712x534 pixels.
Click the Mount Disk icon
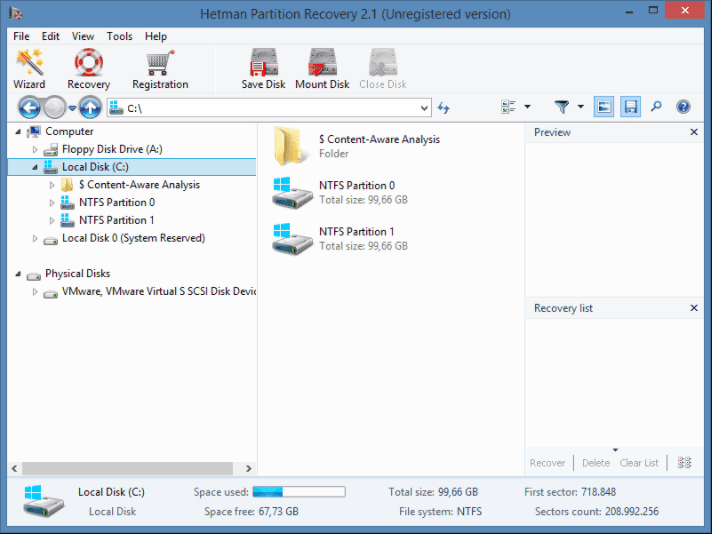[322, 62]
